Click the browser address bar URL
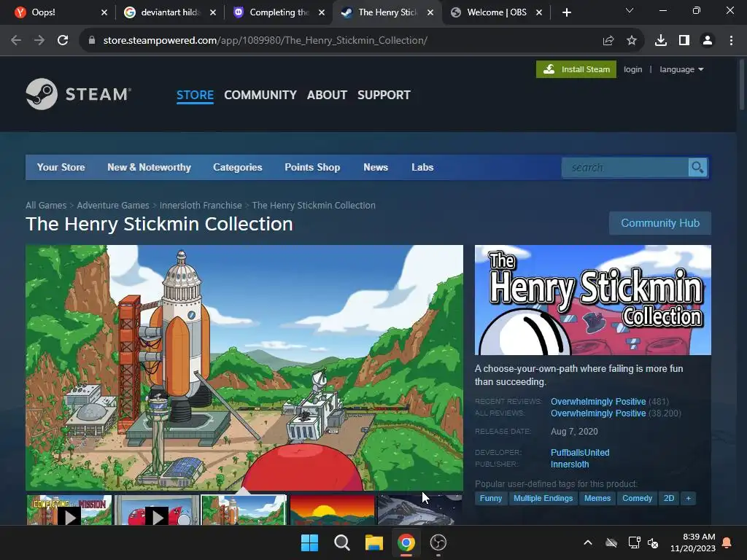The height and width of the screenshot is (560, 747). [265, 41]
